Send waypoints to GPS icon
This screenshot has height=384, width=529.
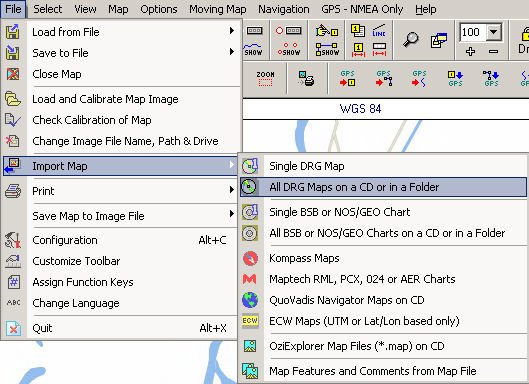pyautogui.click(x=455, y=79)
